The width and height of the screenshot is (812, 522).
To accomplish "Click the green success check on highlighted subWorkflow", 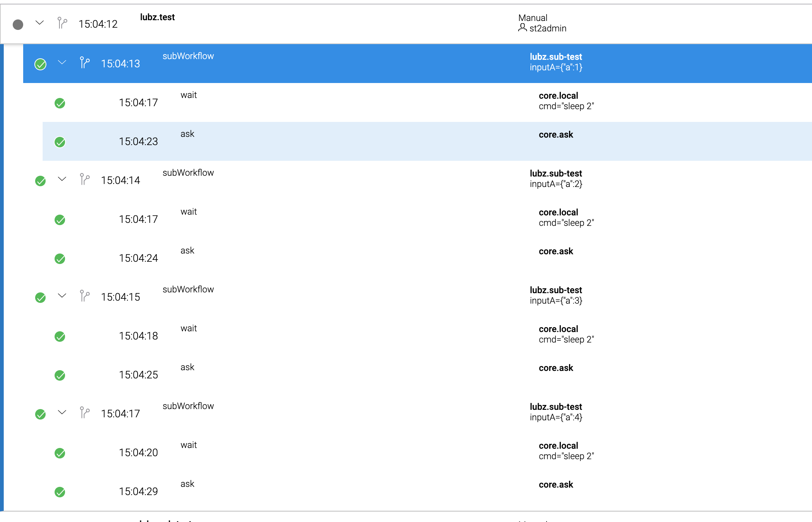I will pyautogui.click(x=40, y=64).
